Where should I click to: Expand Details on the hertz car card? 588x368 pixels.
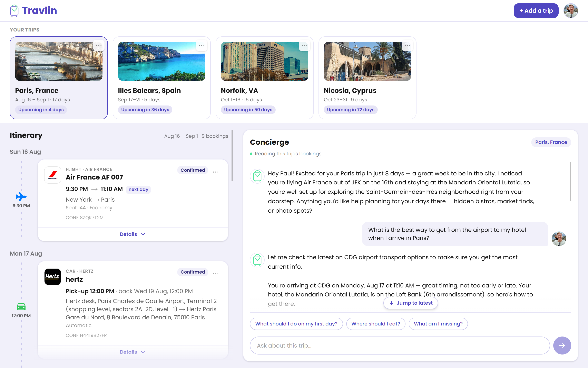133,352
